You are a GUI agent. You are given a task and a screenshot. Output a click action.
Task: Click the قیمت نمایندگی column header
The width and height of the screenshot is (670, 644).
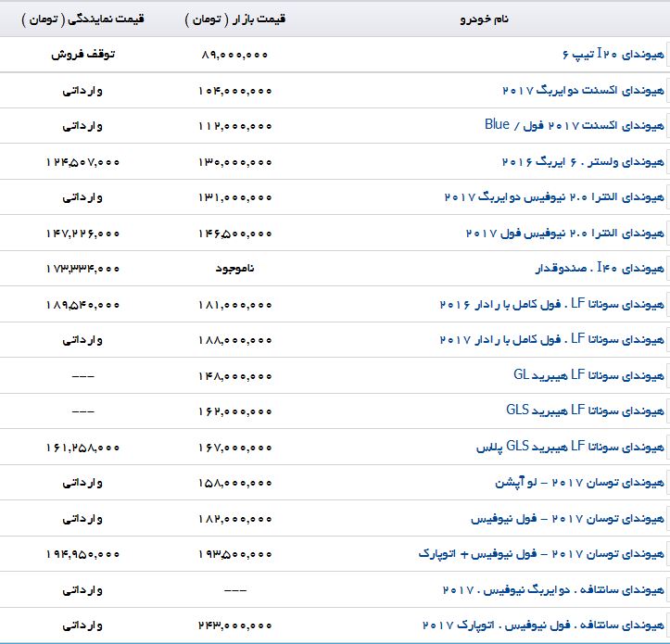pyautogui.click(x=82, y=19)
